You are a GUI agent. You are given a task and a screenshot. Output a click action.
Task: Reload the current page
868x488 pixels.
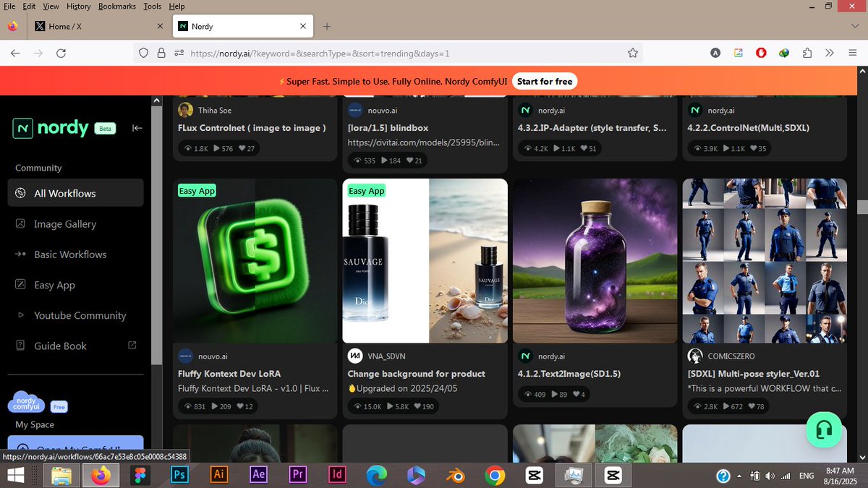pyautogui.click(x=61, y=53)
